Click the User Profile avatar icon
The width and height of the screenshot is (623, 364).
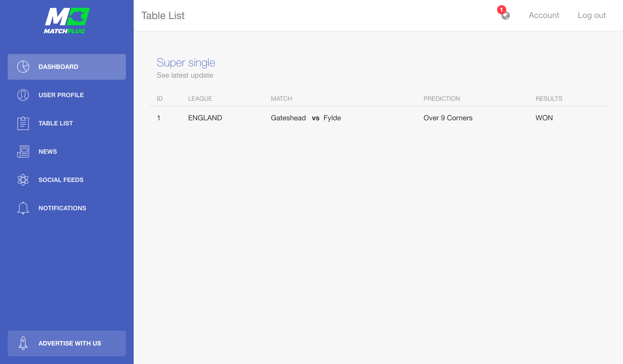(23, 95)
